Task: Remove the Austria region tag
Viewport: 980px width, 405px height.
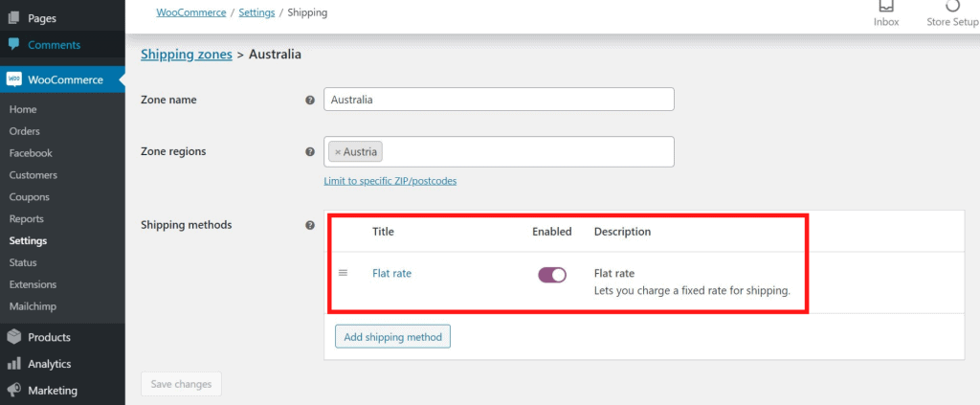Action: tap(338, 152)
